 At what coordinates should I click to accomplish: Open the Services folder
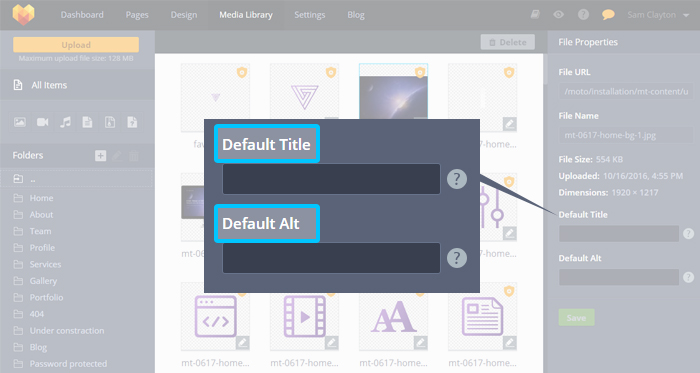(45, 264)
